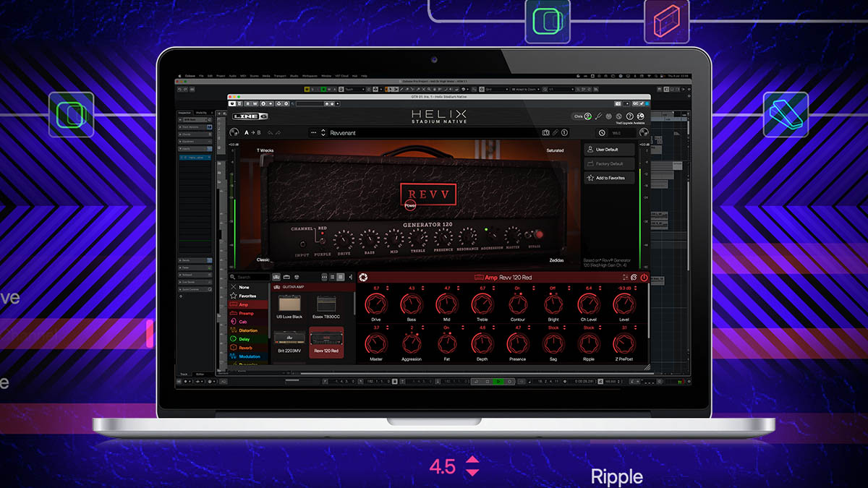
Task: Click the parameter sliders settings icon
Action: click(x=625, y=278)
